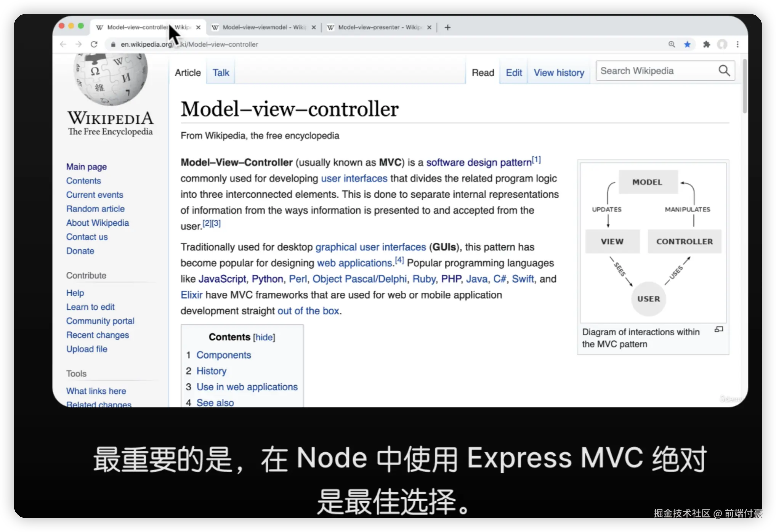This screenshot has height=532, width=776.
Task: Click the bookmark star icon
Action: click(687, 44)
